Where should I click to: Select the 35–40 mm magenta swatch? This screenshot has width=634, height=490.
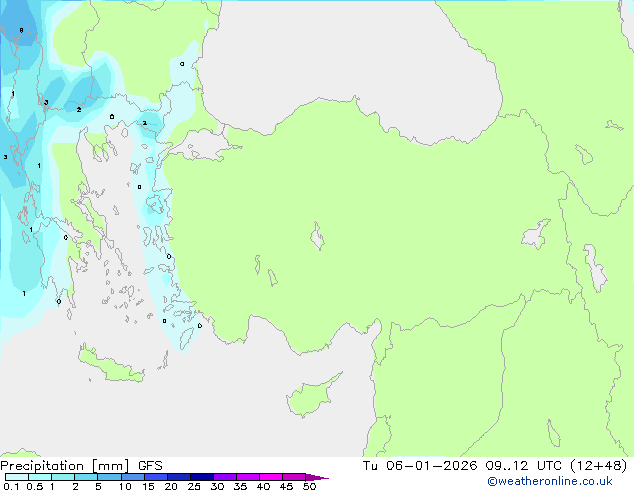[248, 477]
